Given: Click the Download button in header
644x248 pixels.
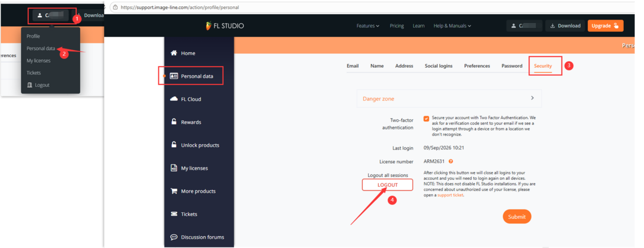Looking at the screenshot, I should [565, 26].
